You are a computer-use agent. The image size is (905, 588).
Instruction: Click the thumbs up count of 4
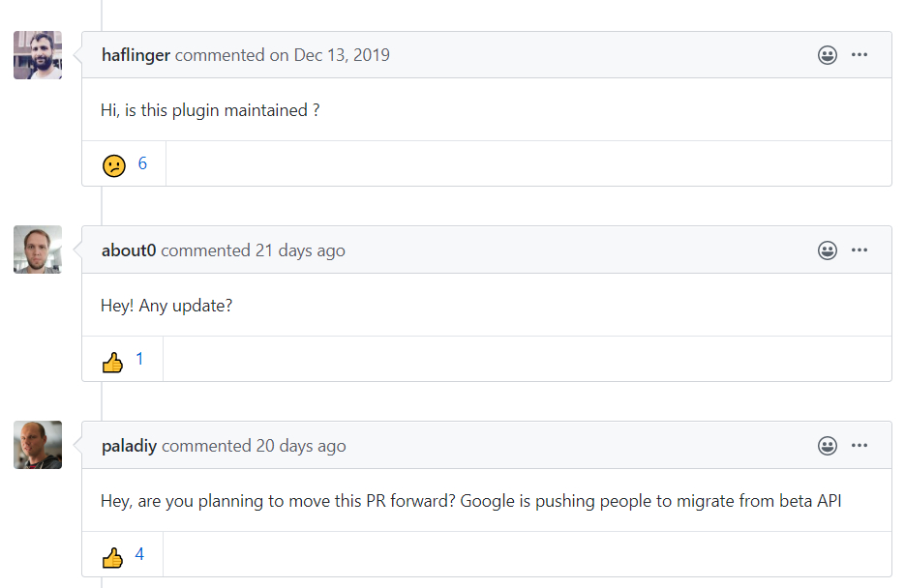coord(139,554)
